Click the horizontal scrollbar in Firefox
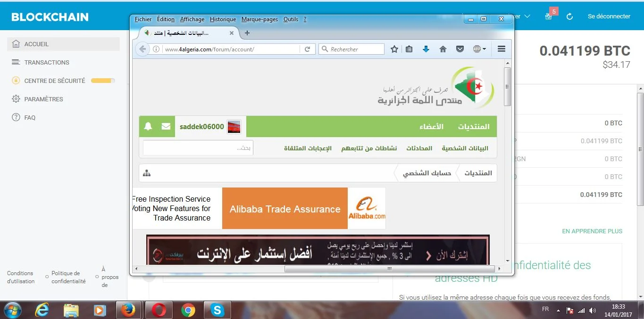The width and height of the screenshot is (644, 319). click(389, 269)
